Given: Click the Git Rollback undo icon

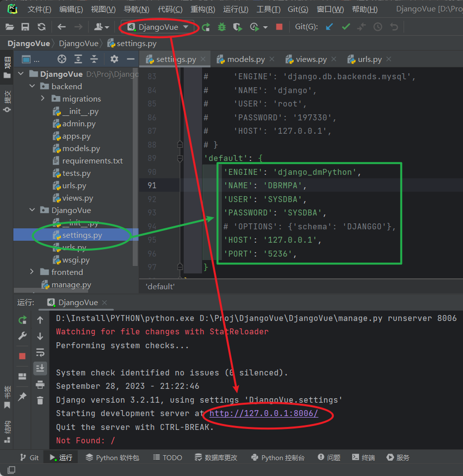Looking at the screenshot, I should point(394,27).
